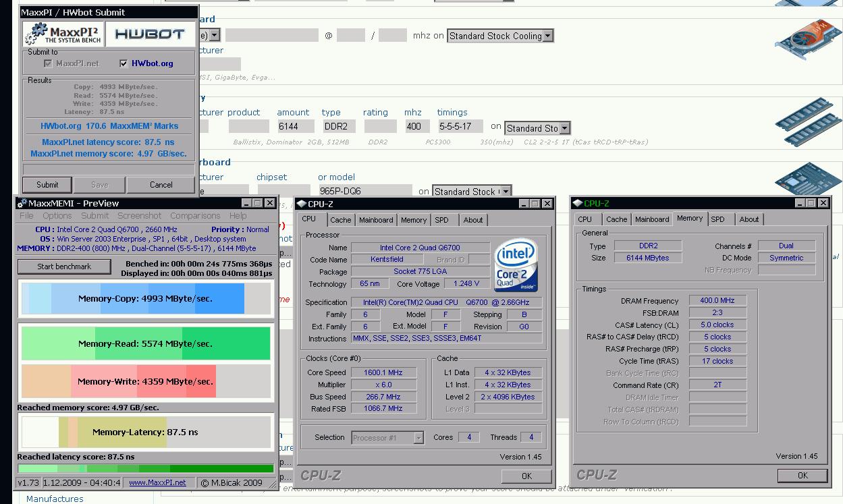Screen dimensions: 843x504
Task: Click the CPU-Z Memory window title icon
Action: tap(577, 203)
